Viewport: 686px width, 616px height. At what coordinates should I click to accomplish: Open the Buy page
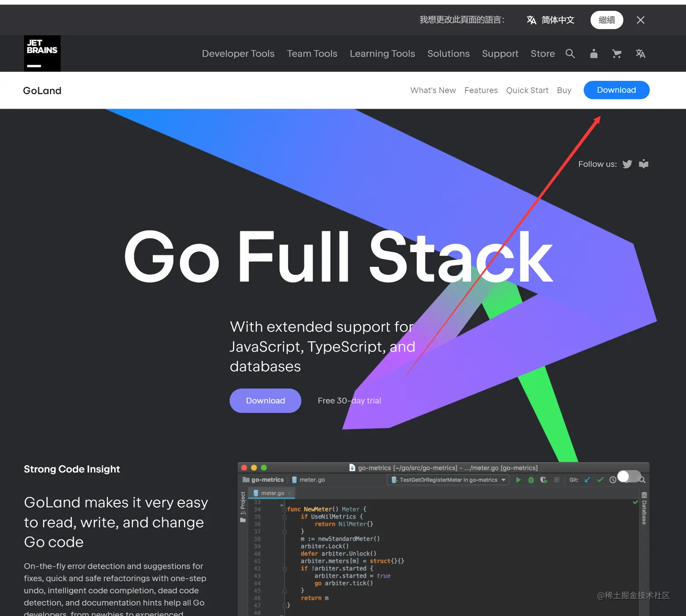(x=564, y=90)
